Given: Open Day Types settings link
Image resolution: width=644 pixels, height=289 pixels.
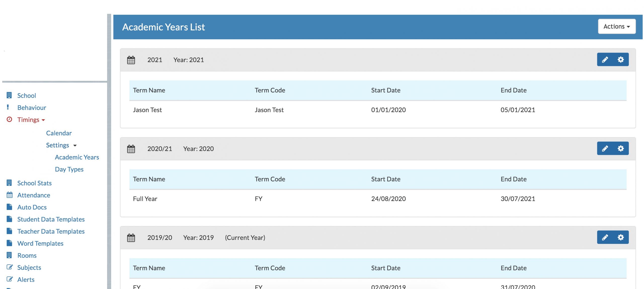Looking at the screenshot, I should pos(69,169).
